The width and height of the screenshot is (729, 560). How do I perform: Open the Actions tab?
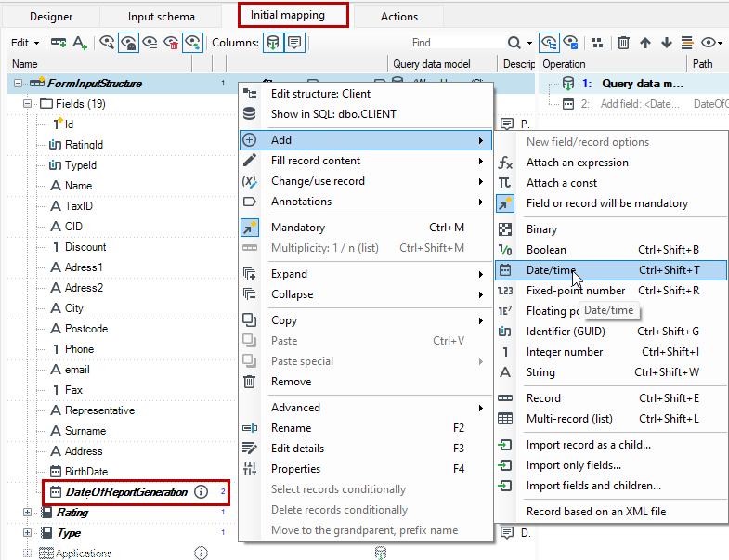coord(399,17)
